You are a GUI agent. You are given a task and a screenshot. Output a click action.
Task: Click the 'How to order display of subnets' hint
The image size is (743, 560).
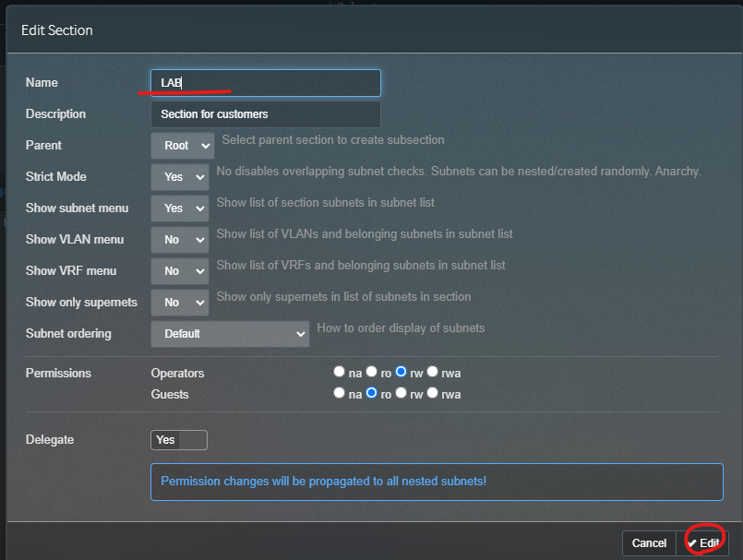(401, 328)
